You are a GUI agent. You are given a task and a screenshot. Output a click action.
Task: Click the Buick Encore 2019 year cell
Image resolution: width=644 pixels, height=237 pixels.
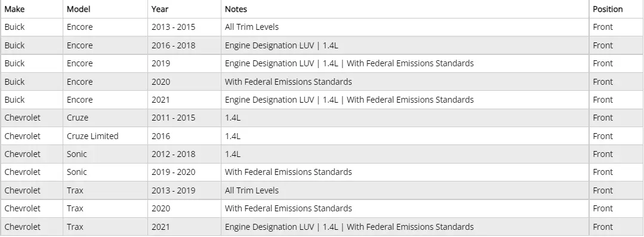click(184, 63)
